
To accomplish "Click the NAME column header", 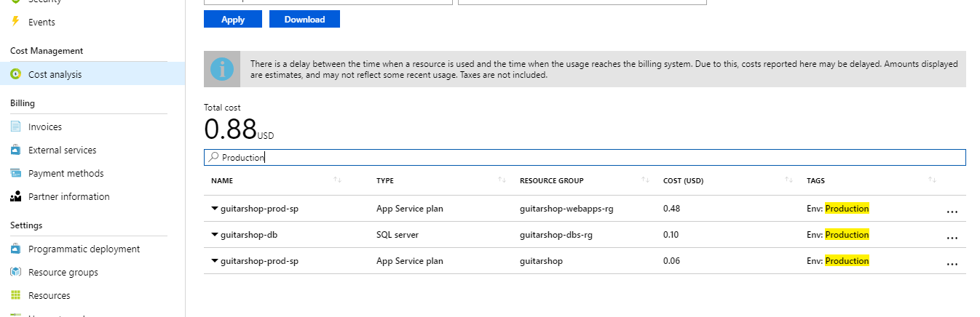I will tap(222, 180).
